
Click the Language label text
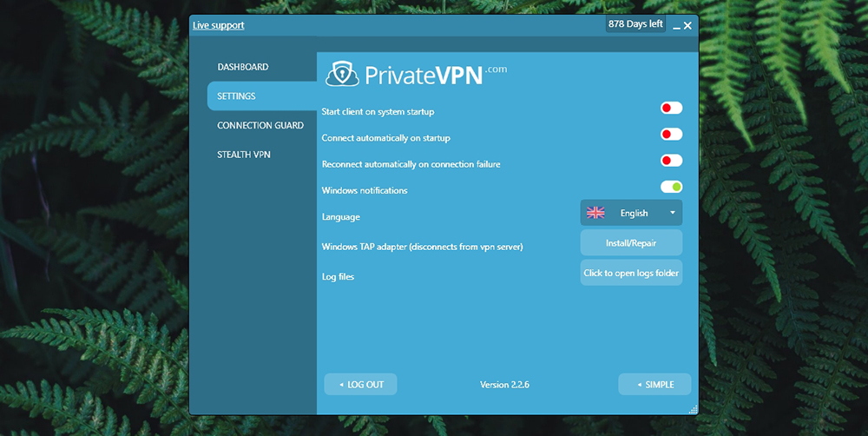tap(340, 216)
